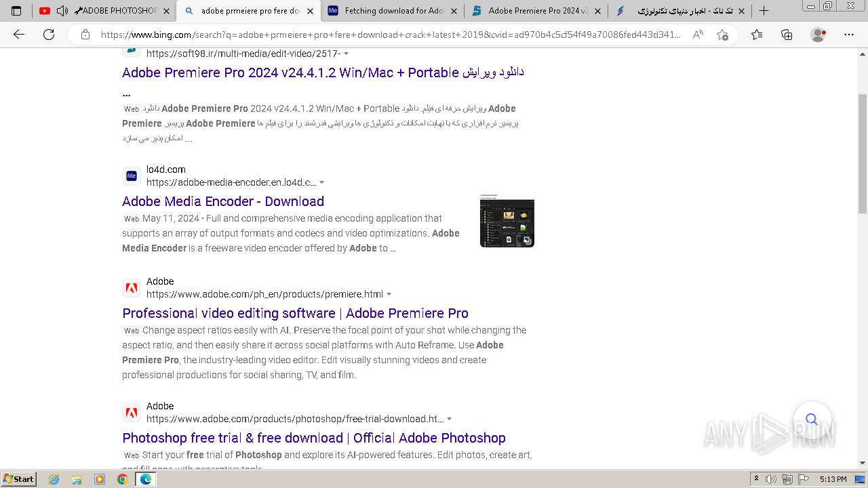Expand the adobe.com premiere URL dropdown
The image size is (868, 488).
click(389, 294)
